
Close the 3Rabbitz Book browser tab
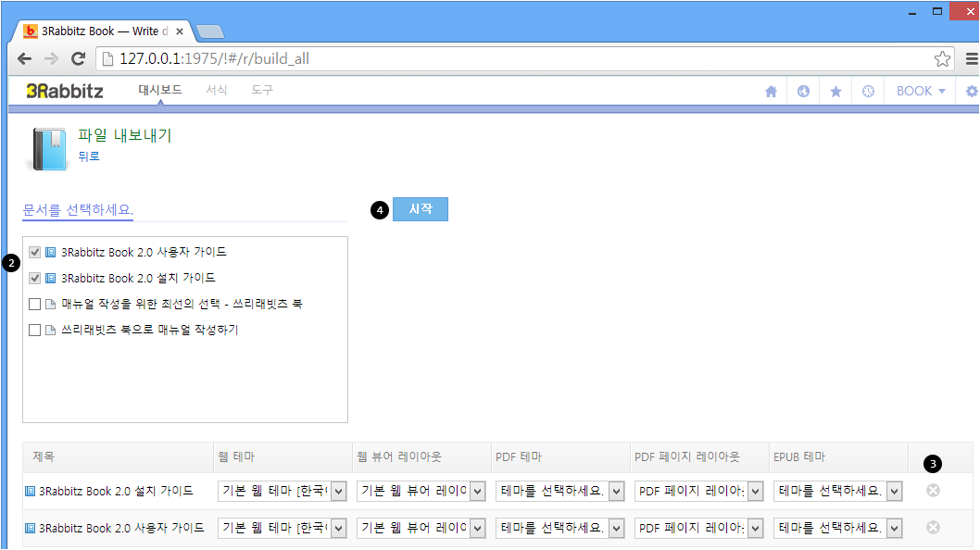180,31
